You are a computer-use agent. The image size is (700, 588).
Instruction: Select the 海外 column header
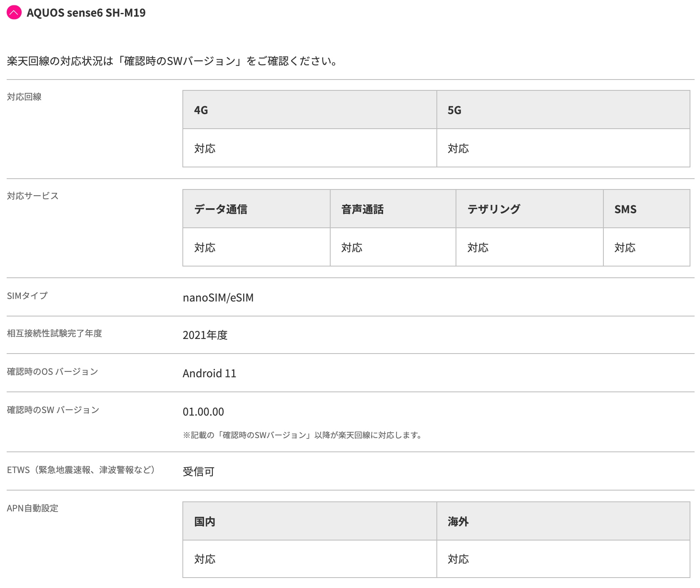point(563,521)
